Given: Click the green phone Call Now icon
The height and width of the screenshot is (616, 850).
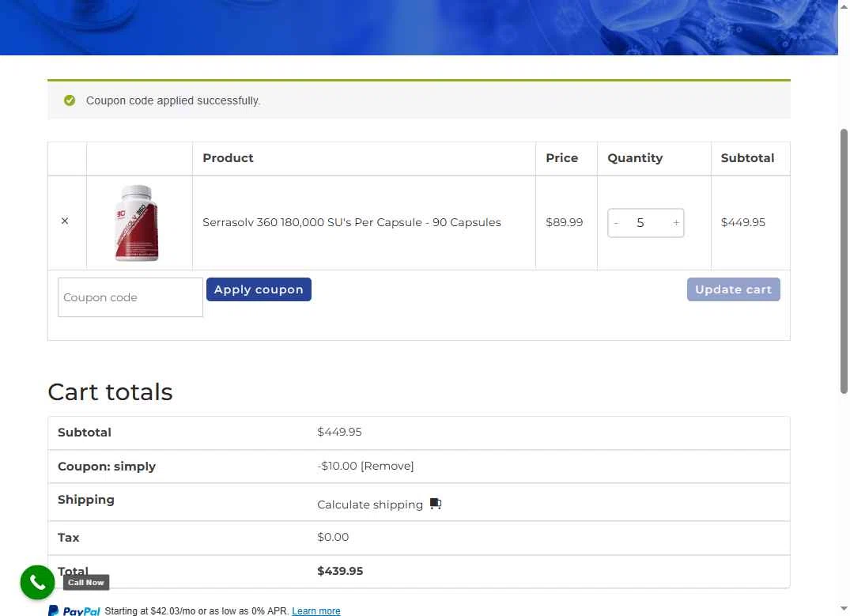Looking at the screenshot, I should click(x=37, y=582).
